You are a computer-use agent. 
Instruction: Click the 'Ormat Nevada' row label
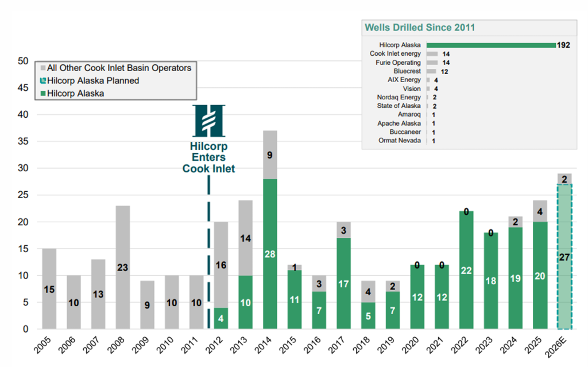pyautogui.click(x=400, y=141)
